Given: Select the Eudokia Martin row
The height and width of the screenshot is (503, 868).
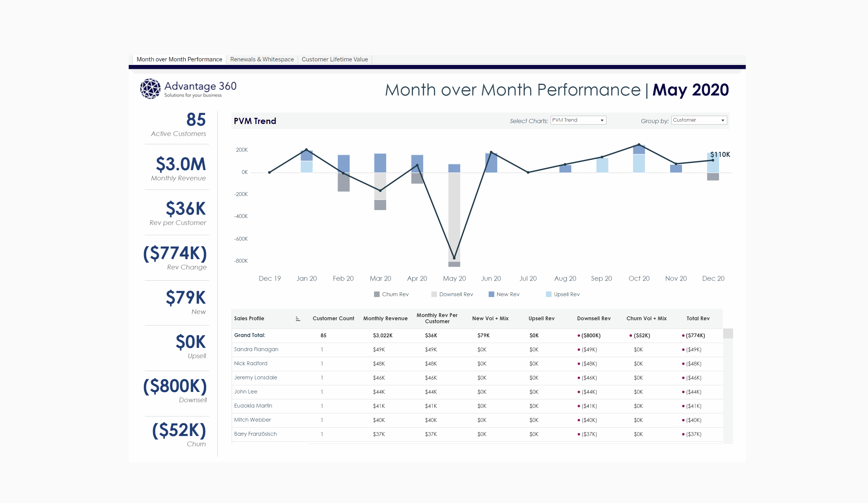Looking at the screenshot, I should [x=477, y=406].
